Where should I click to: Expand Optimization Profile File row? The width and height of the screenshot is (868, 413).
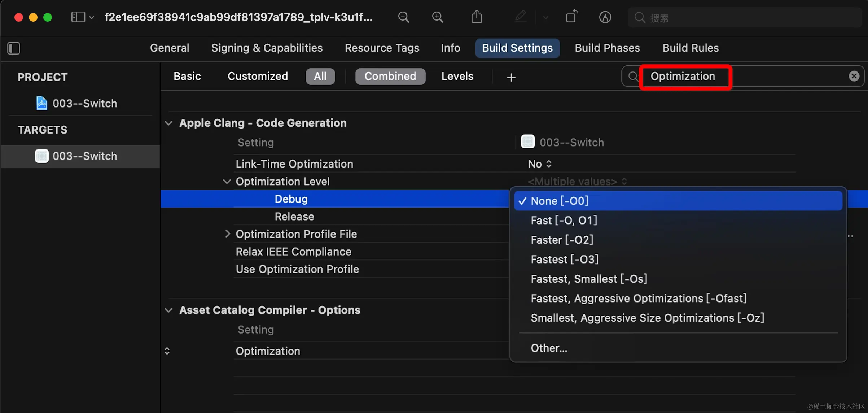tap(227, 234)
